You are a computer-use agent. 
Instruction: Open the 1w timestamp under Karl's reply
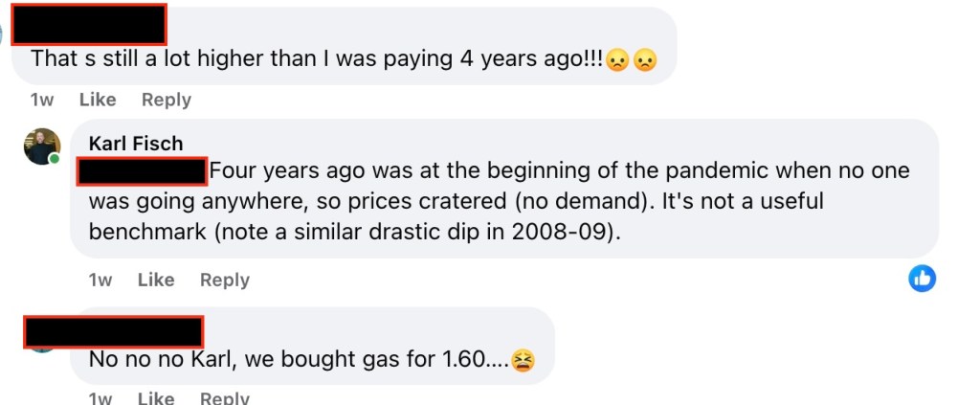pyautogui.click(x=100, y=280)
